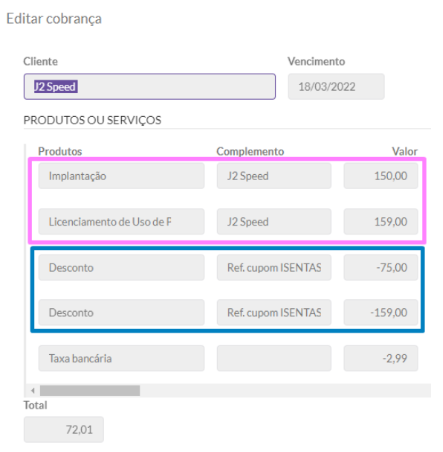Click the empty complement field for Taxa bancária

(274, 358)
